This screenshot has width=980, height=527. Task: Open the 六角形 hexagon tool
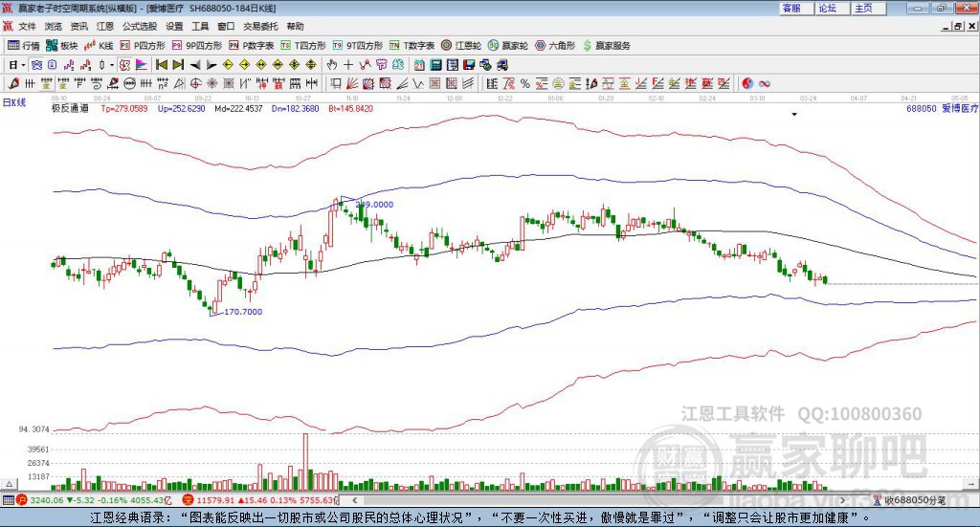pyautogui.click(x=555, y=46)
